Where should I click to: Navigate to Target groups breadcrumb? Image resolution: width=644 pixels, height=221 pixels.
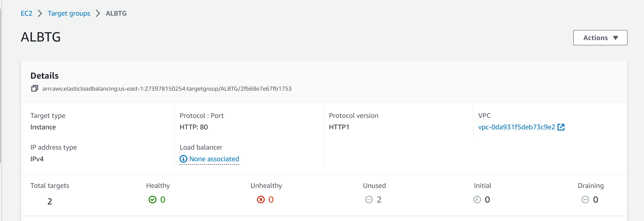(69, 13)
